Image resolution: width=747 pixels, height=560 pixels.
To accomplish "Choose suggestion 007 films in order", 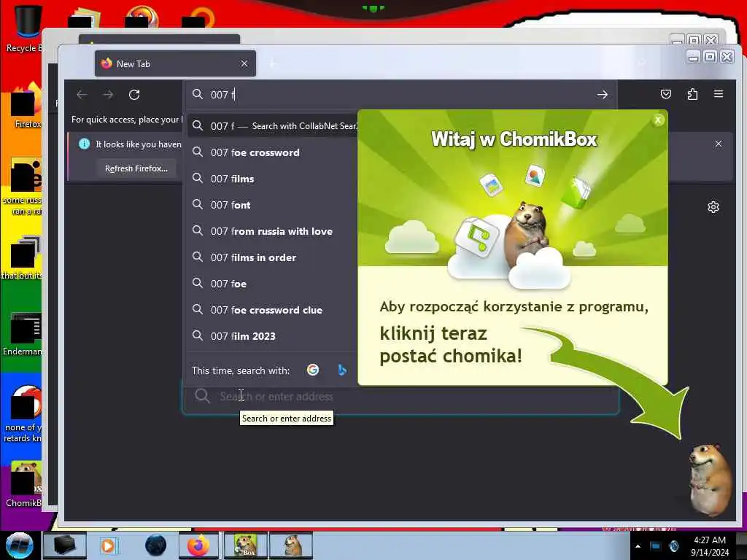I will (271, 257).
